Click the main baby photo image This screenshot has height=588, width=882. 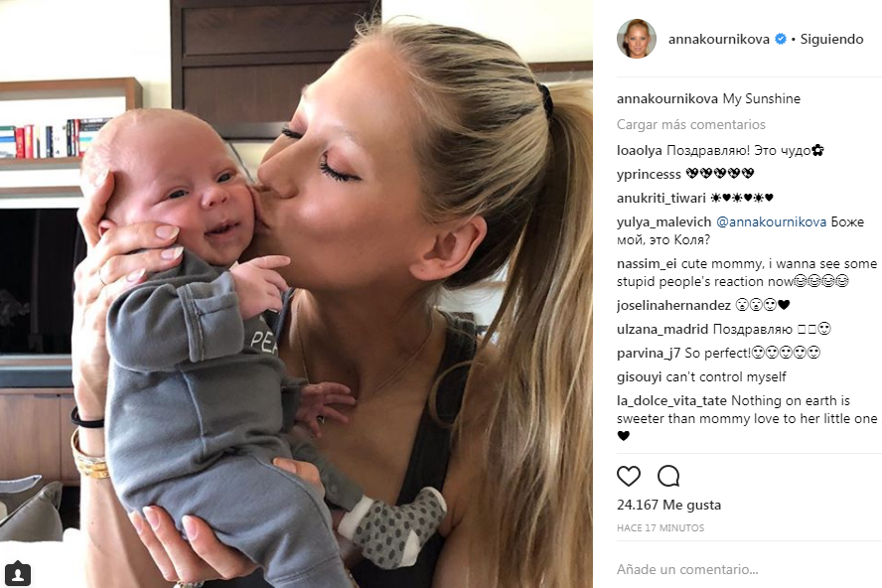click(x=296, y=294)
